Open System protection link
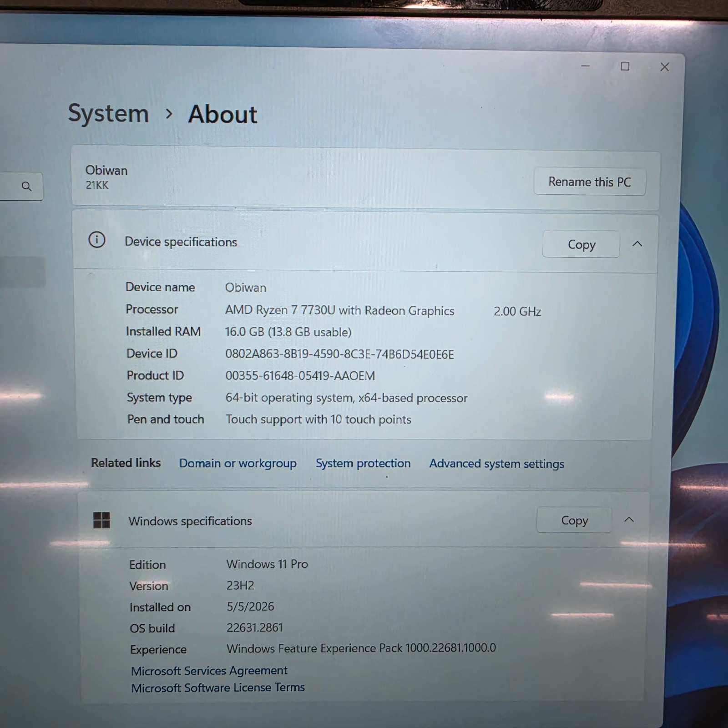Screen dimensions: 728x728 click(x=363, y=463)
